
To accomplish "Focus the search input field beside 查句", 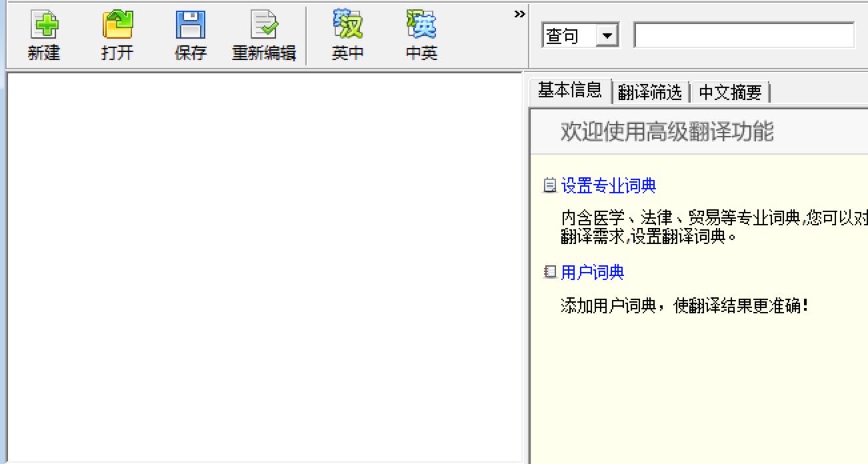I will click(x=744, y=35).
